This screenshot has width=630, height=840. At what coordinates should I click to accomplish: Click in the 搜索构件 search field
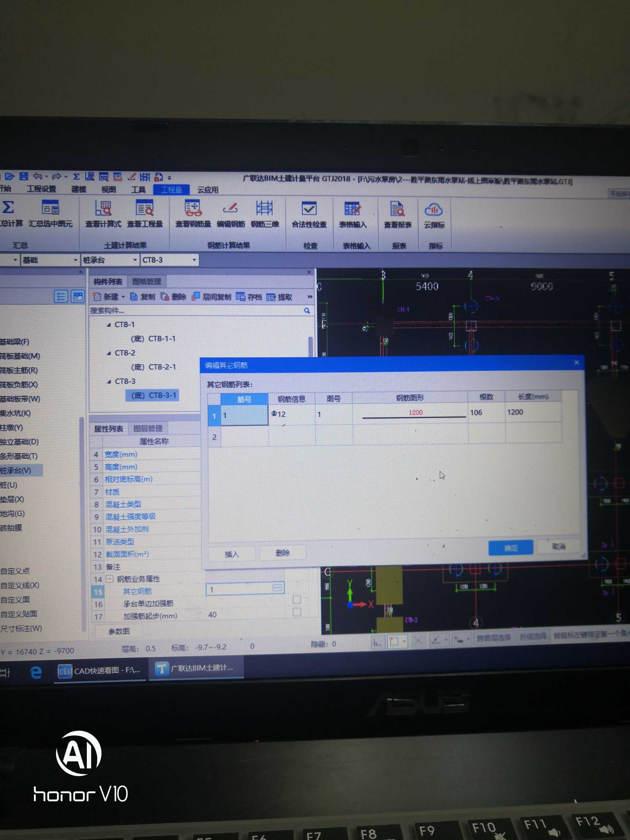pos(196,311)
